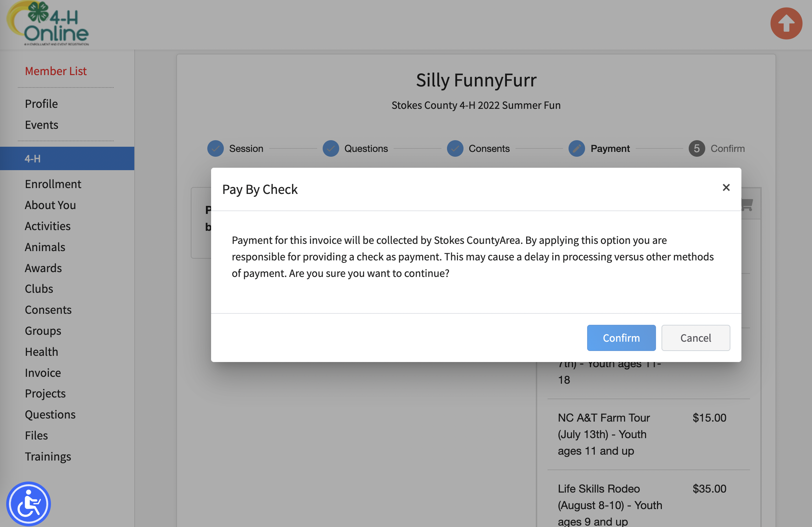Open the Enrollment sidebar item
This screenshot has height=527, width=812.
click(53, 184)
